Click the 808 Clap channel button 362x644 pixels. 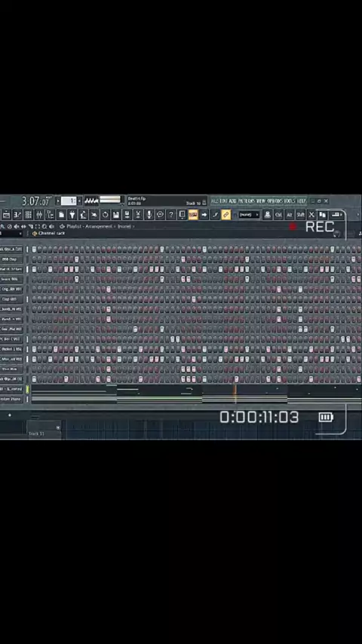(x=11, y=259)
